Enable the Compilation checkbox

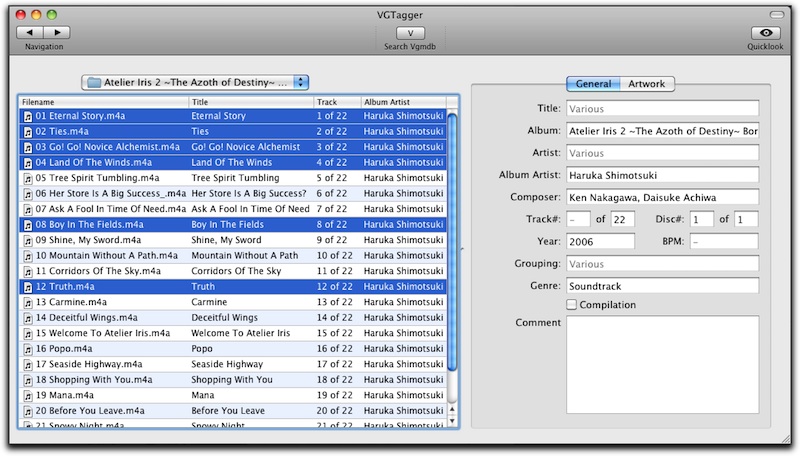pos(572,305)
